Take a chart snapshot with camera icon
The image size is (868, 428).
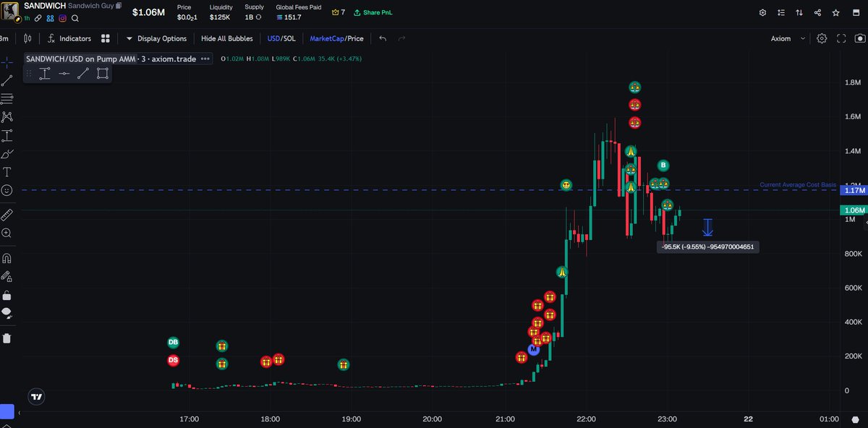(x=859, y=38)
